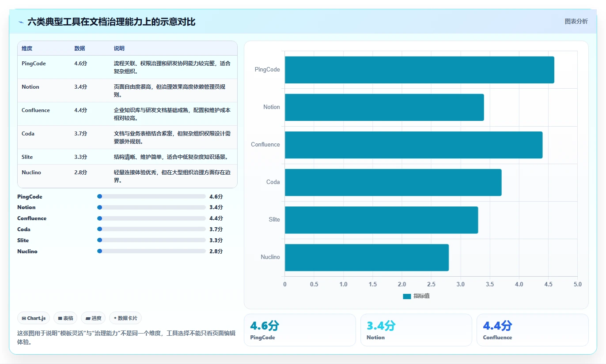Click the 4.4分 value beside the Confluence progress bar
The width and height of the screenshot is (606, 364).
click(216, 218)
